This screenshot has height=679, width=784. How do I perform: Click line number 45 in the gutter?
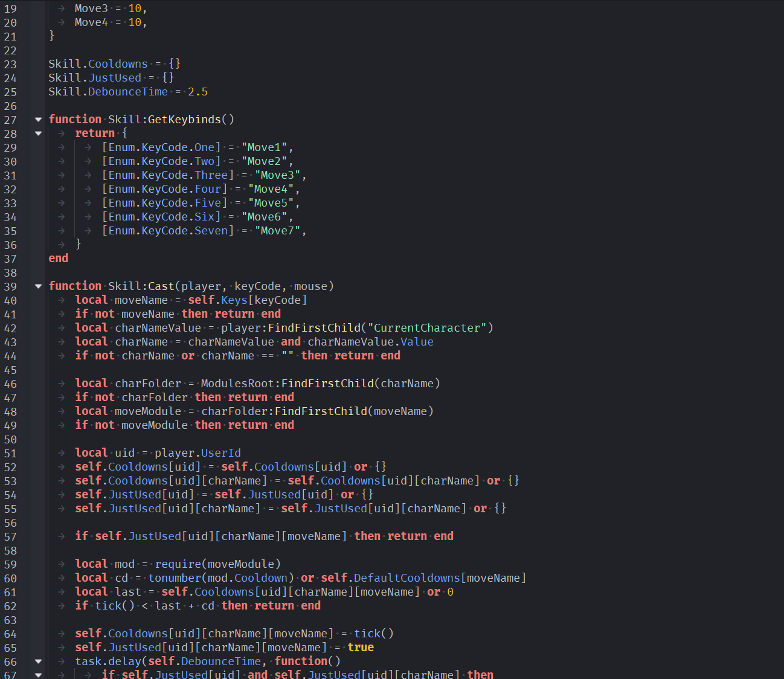[x=10, y=370]
